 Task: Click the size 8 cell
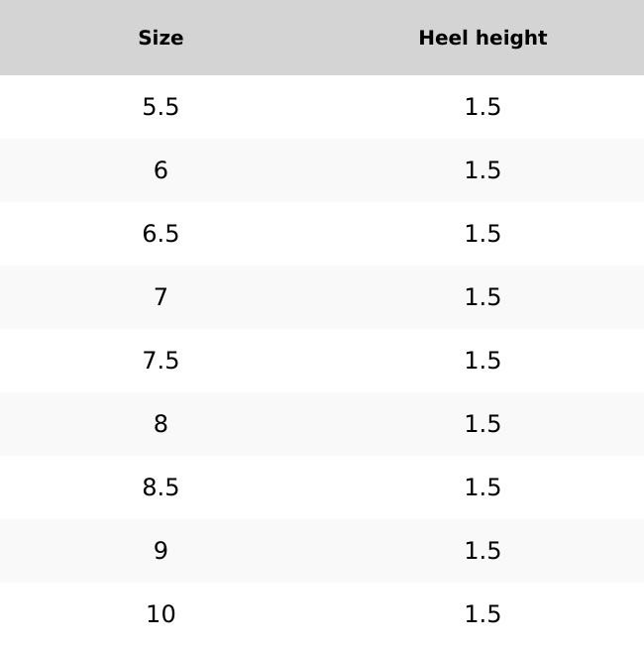click(x=161, y=424)
